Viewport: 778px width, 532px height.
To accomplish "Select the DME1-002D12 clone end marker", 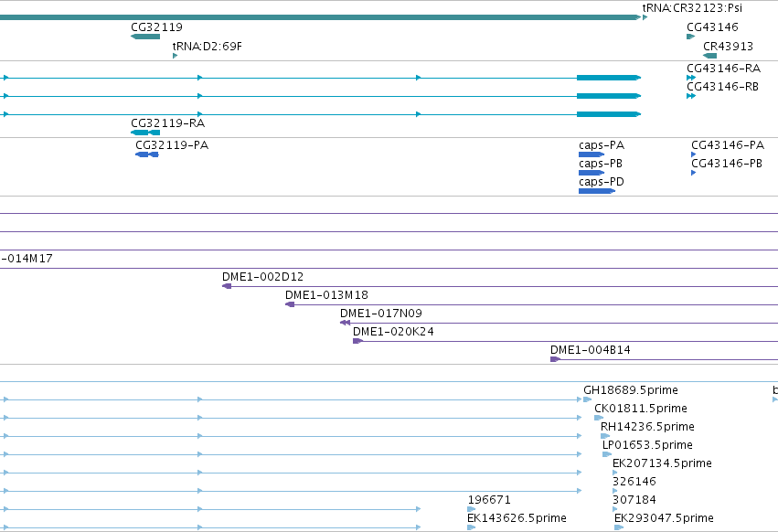I will point(227,286).
